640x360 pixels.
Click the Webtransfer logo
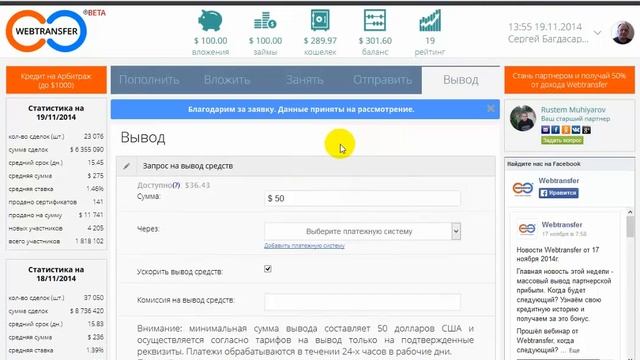tap(46, 31)
